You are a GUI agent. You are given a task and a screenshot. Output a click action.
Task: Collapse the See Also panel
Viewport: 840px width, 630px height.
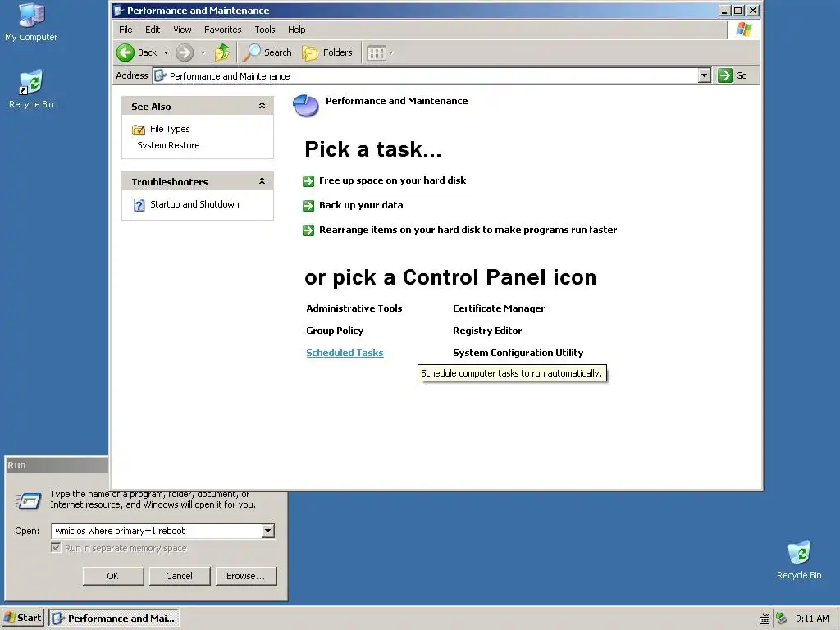262,106
